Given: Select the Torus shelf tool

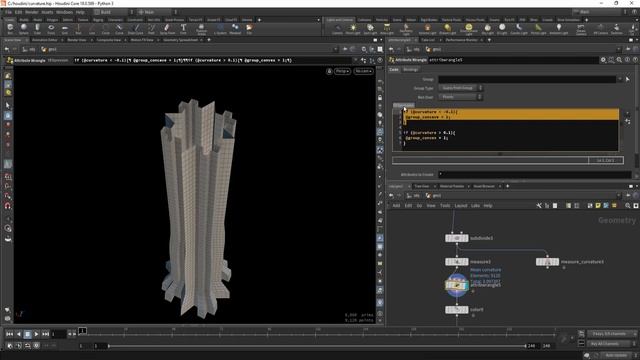Looking at the screenshot, I should [51, 29].
